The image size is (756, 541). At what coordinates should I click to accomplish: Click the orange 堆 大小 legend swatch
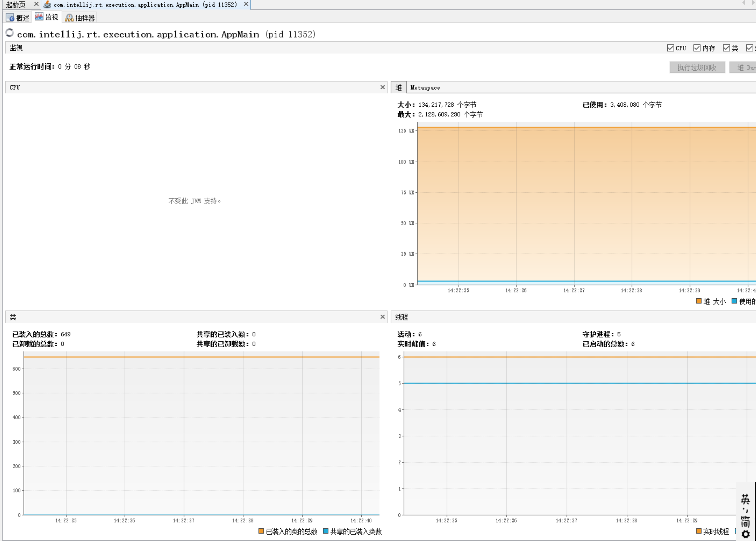coord(699,301)
